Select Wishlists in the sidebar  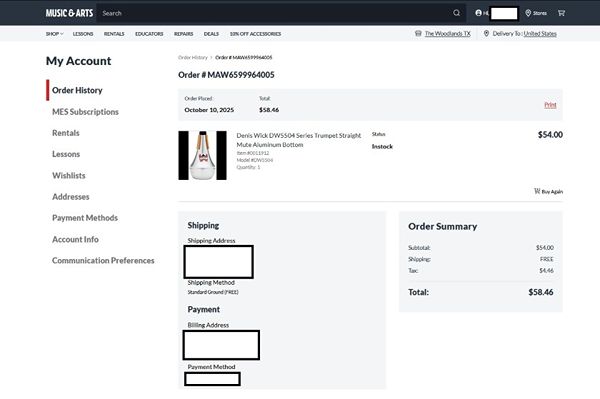pyautogui.click(x=69, y=176)
